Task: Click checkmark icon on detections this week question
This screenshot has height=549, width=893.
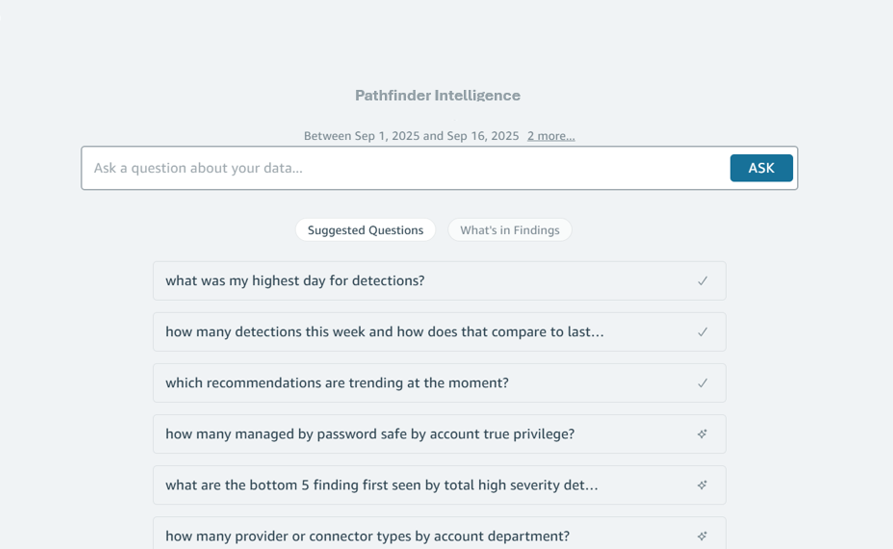Action: pos(702,332)
